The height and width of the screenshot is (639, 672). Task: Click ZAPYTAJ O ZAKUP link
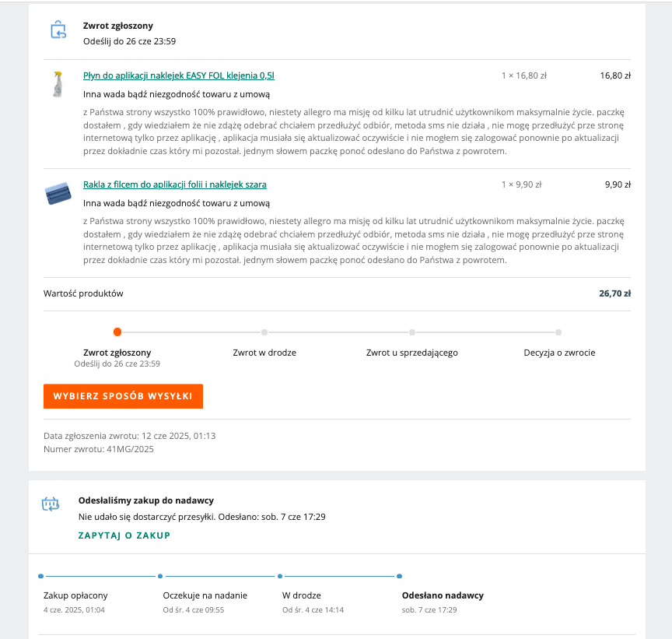124,535
